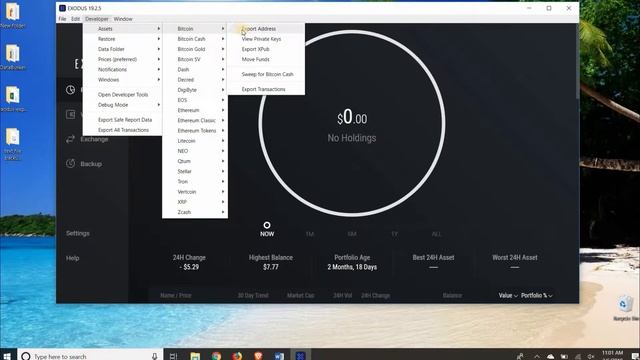Screen dimensions: 640x360
Task: Choose Export Address from Bitcoin submenu
Action: click(266, 29)
